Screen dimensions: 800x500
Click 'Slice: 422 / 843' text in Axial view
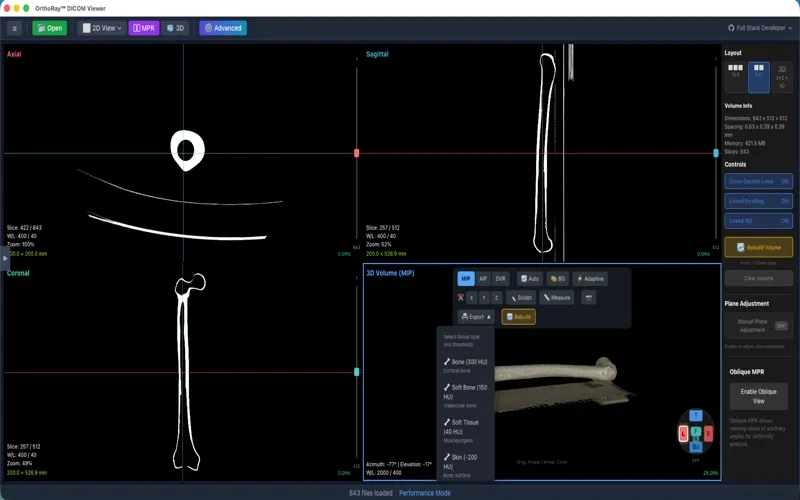(x=24, y=228)
